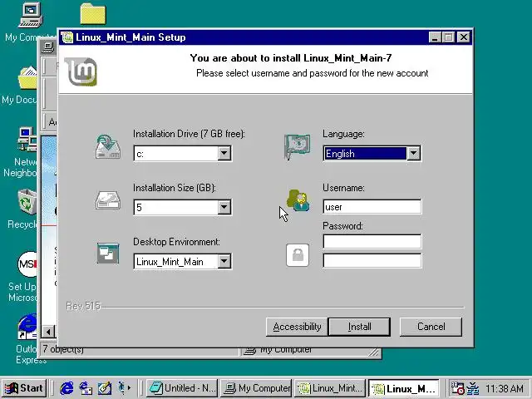
Task: Click the language flag icon
Action: (x=298, y=146)
